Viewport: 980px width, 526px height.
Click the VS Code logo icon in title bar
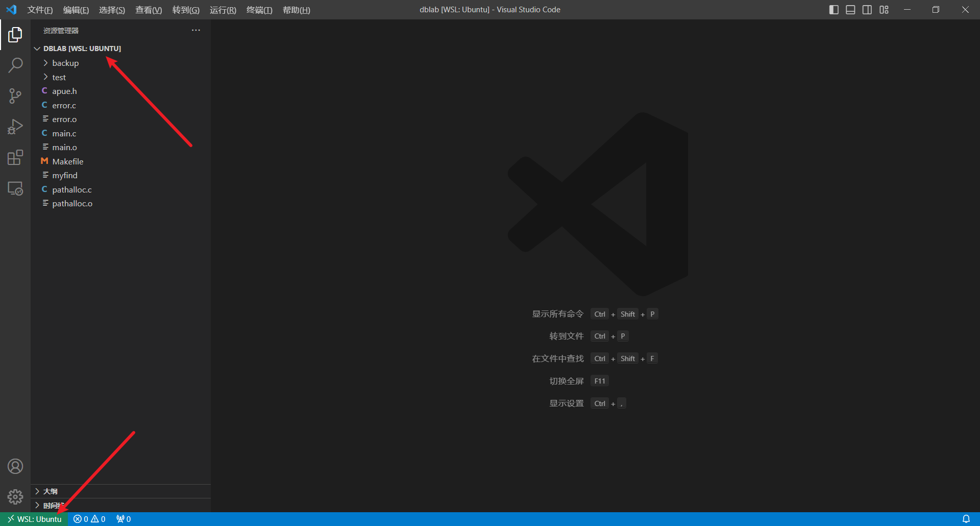(11, 10)
